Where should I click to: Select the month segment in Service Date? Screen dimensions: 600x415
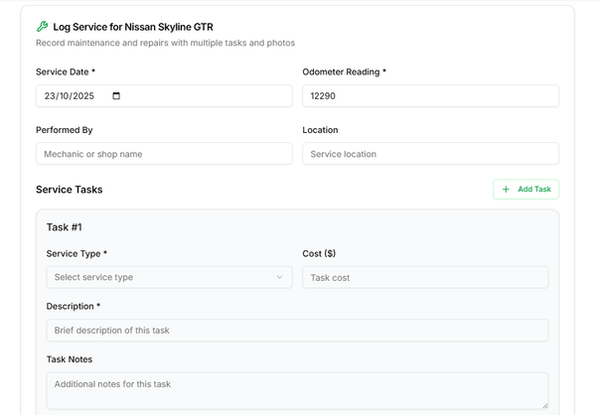point(64,96)
